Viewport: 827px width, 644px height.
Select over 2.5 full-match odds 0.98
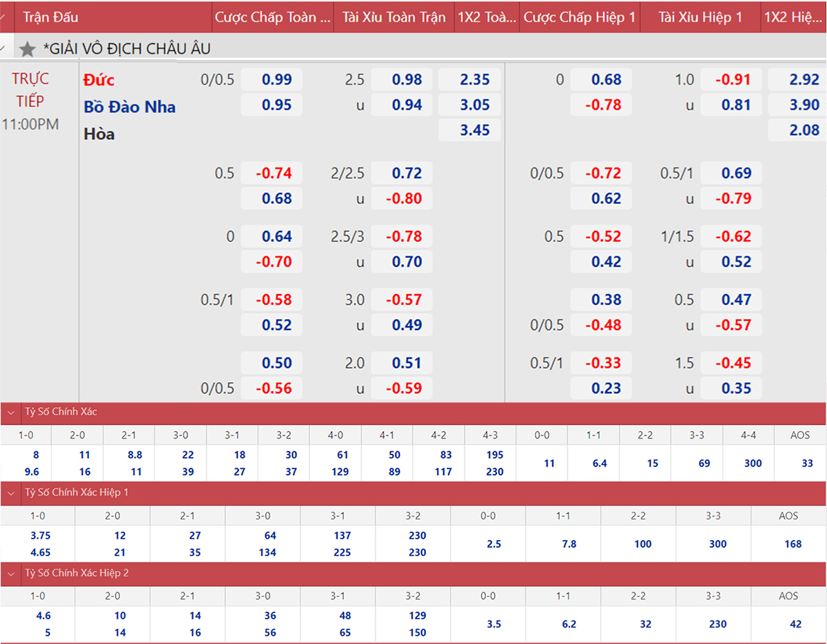tap(407, 80)
